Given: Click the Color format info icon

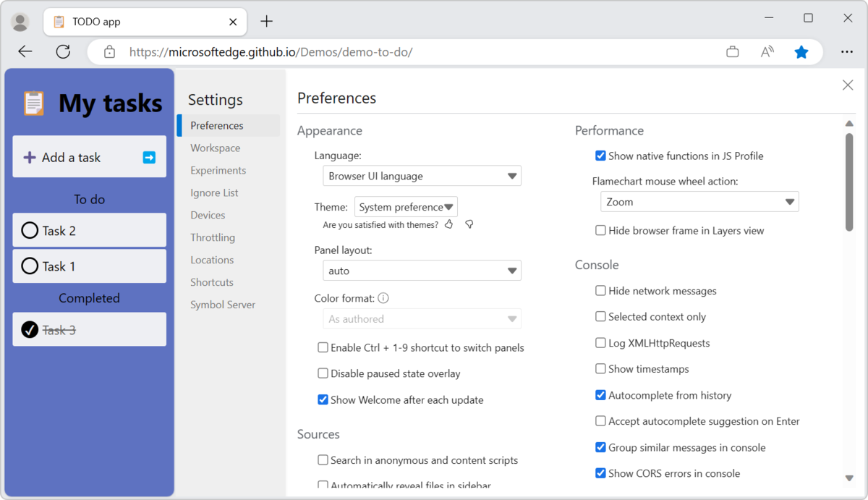Looking at the screenshot, I should (x=383, y=298).
